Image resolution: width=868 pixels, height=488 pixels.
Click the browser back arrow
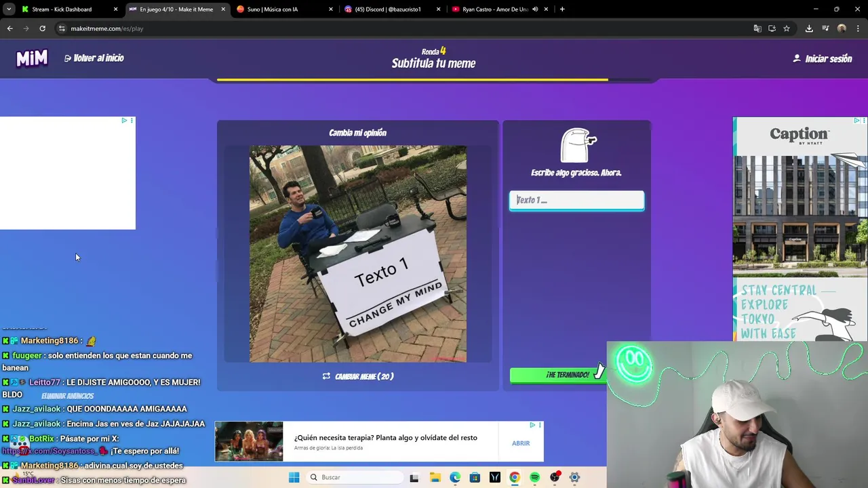(9, 28)
